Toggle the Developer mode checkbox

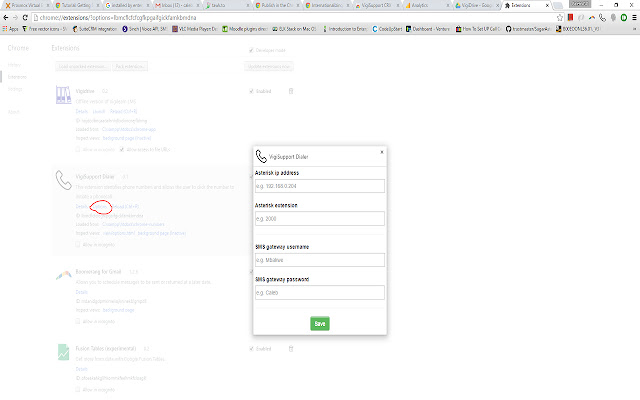(251, 50)
